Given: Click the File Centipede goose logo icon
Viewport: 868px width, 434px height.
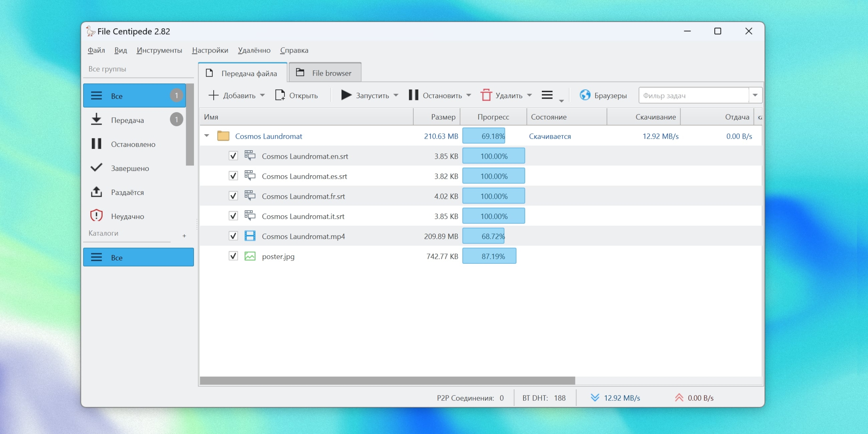Looking at the screenshot, I should click(90, 31).
